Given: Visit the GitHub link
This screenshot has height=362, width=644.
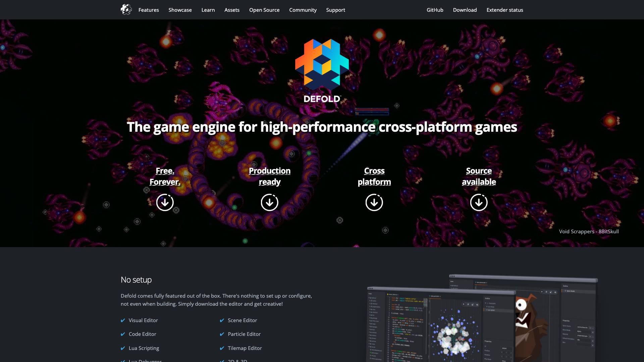Looking at the screenshot, I should coord(435,10).
